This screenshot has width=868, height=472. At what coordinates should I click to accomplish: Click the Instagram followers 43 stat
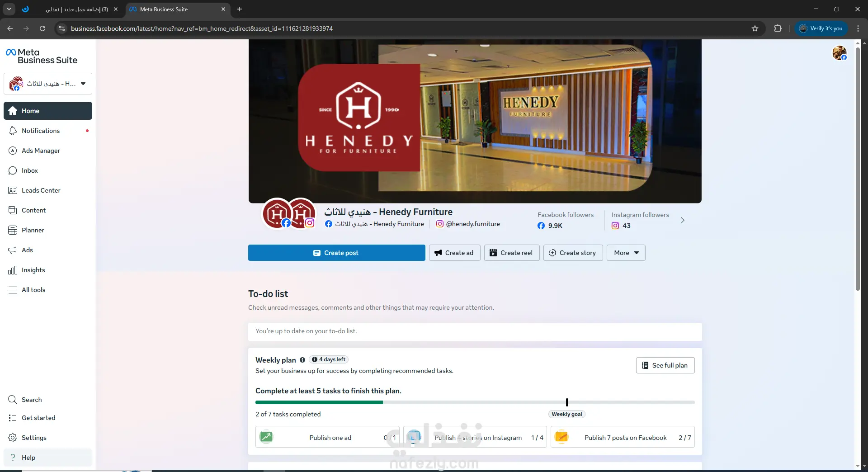click(640, 220)
